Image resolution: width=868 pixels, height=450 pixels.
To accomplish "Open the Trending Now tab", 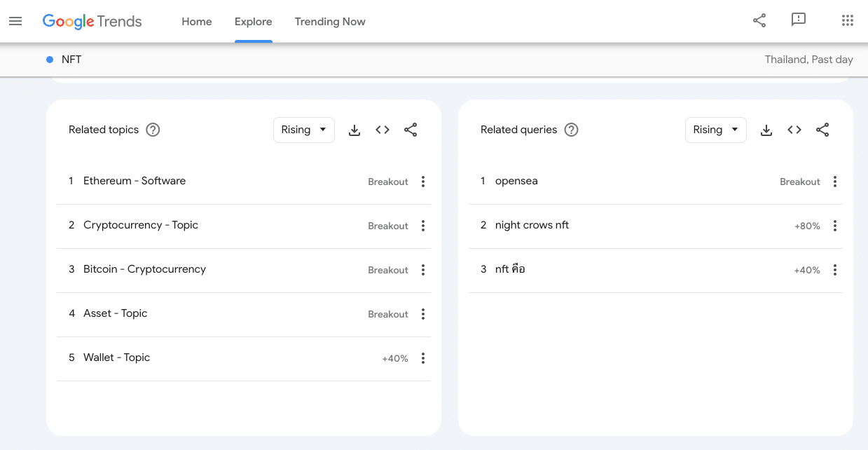I will pyautogui.click(x=330, y=22).
